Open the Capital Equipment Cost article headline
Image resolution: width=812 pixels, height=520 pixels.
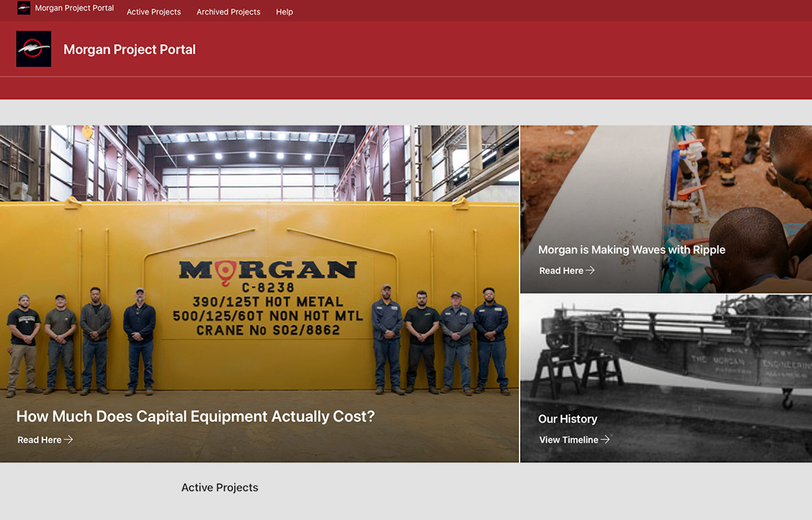click(195, 416)
